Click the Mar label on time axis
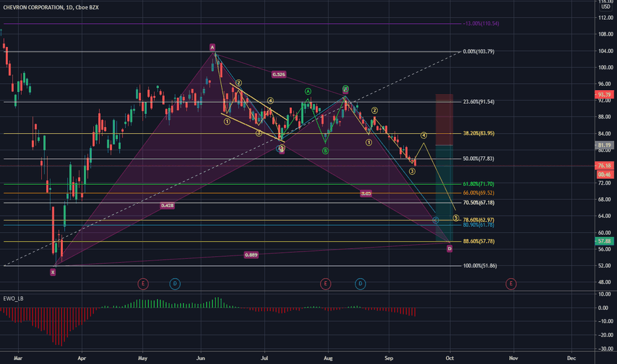Image resolution: width=617 pixels, height=364 pixels. point(18,358)
